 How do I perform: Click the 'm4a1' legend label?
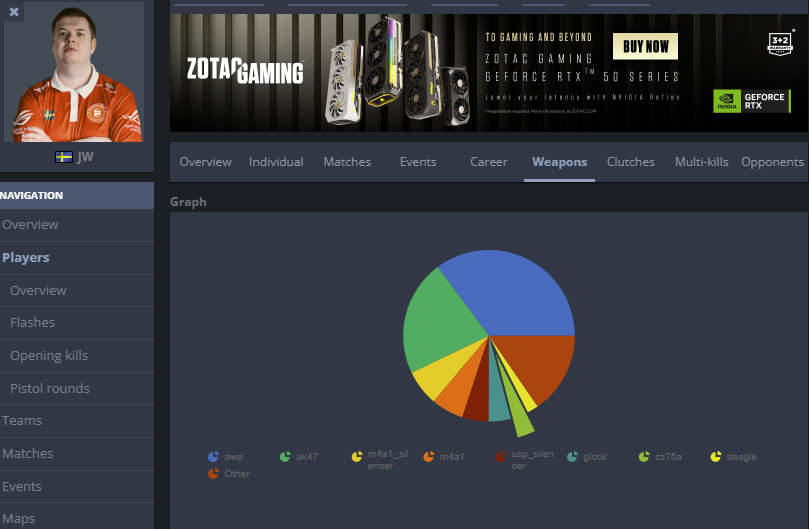(x=451, y=457)
